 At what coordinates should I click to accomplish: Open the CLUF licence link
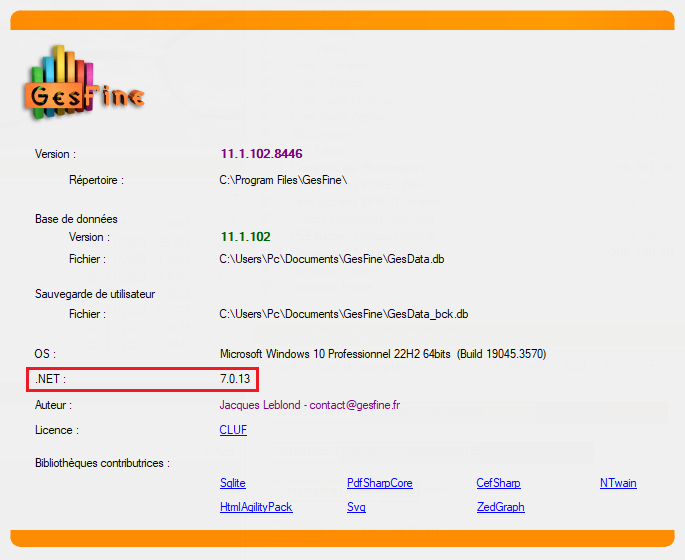233,430
